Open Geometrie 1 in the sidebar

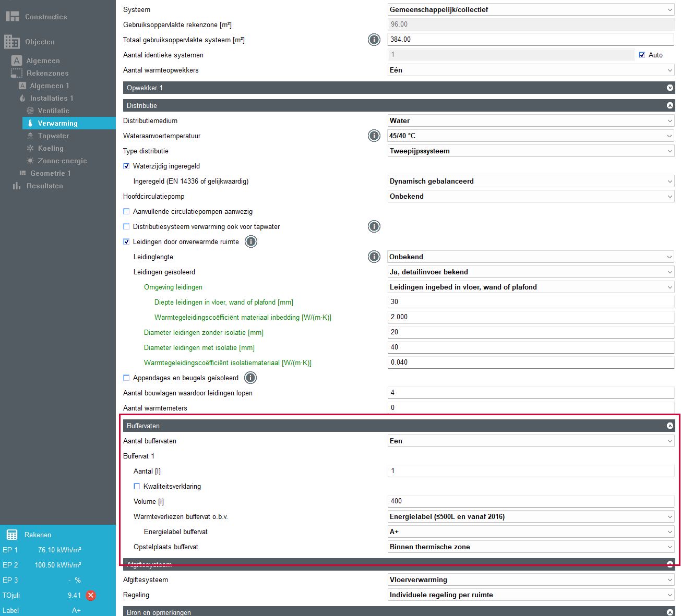(x=50, y=173)
